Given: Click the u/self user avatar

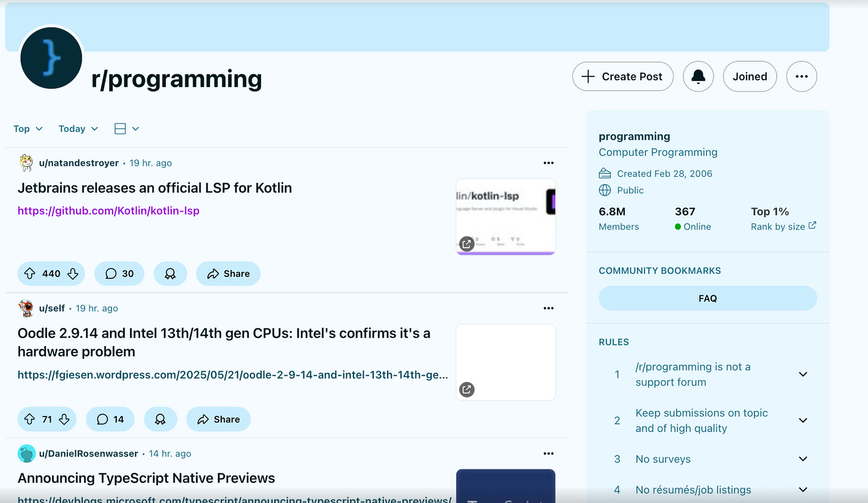Looking at the screenshot, I should (26, 308).
